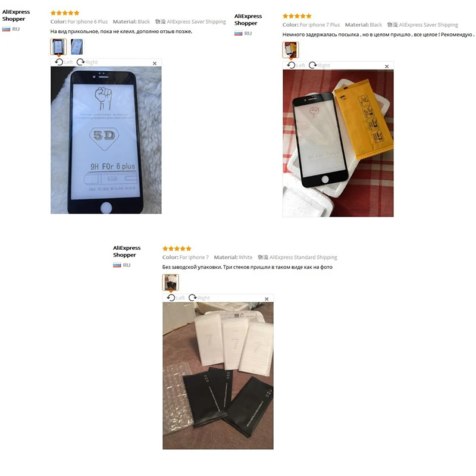
Task: Rotate left the iPhone 6 Plus review photo
Action: [x=64, y=62]
